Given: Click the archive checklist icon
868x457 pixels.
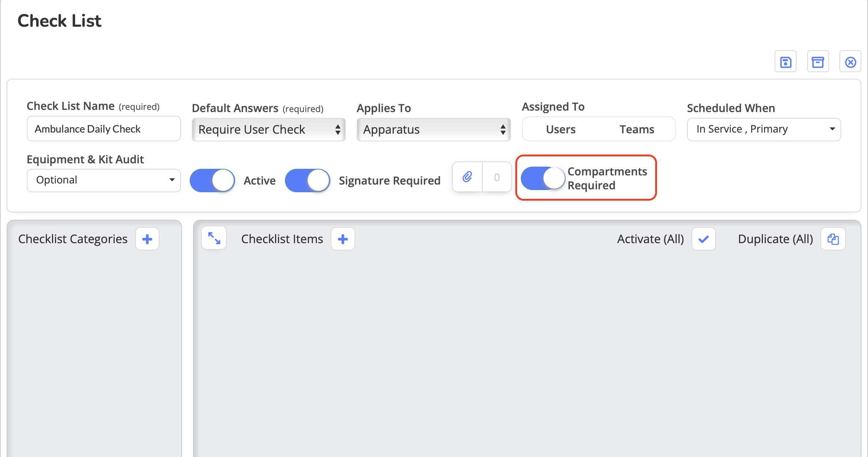Looking at the screenshot, I should point(818,62).
